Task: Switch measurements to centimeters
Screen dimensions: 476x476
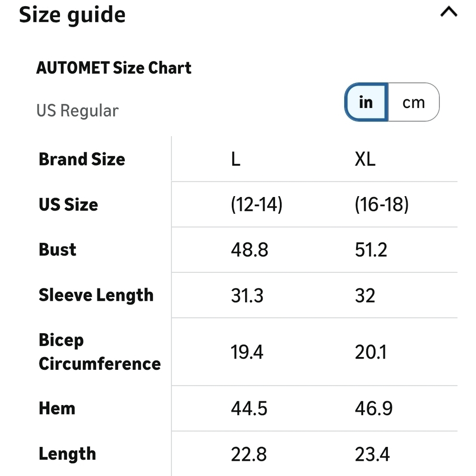Action: coord(413,102)
